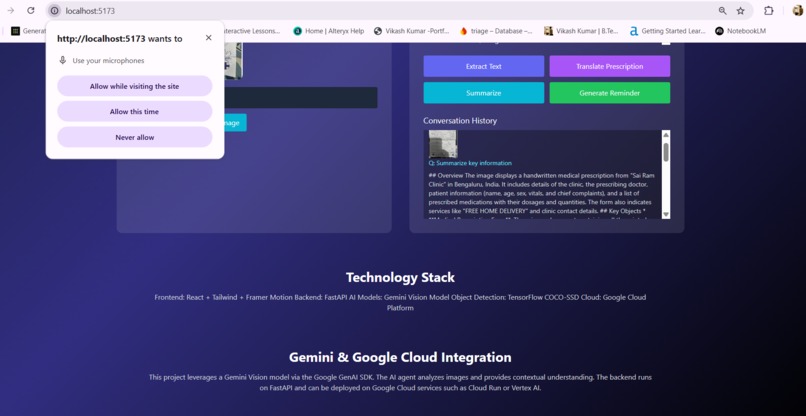Viewport: 806px width, 416px height.
Task: Close the microphone permission popup
Action: [208, 38]
